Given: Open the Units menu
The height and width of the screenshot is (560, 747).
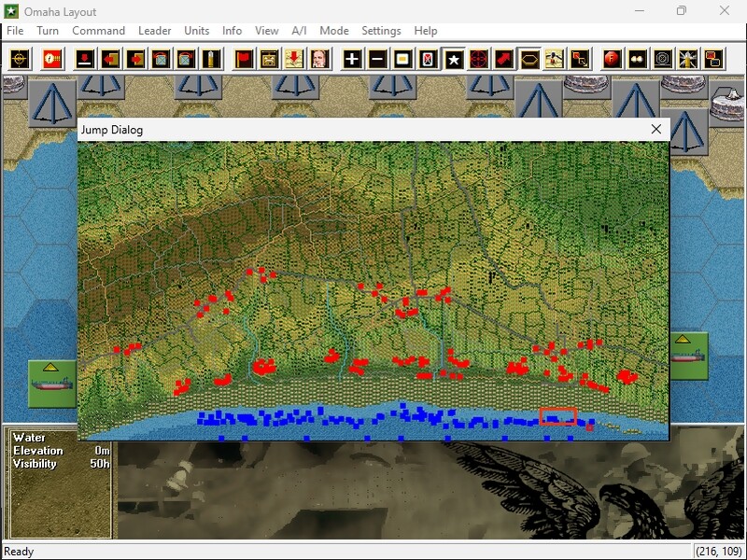Looking at the screenshot, I should pyautogui.click(x=197, y=31).
